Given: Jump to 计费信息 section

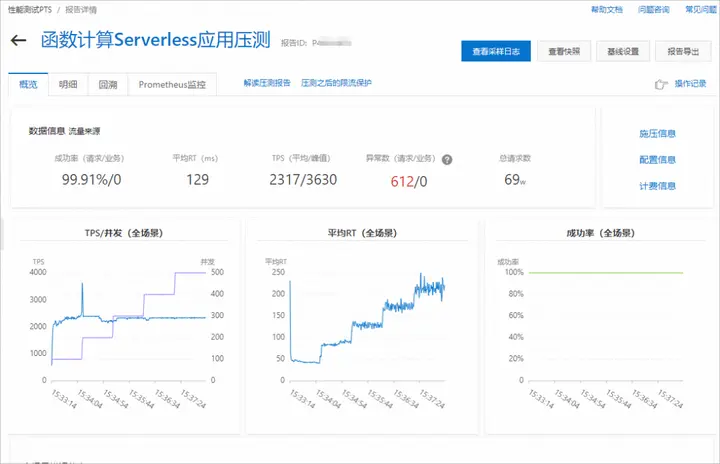Looking at the screenshot, I should [657, 186].
